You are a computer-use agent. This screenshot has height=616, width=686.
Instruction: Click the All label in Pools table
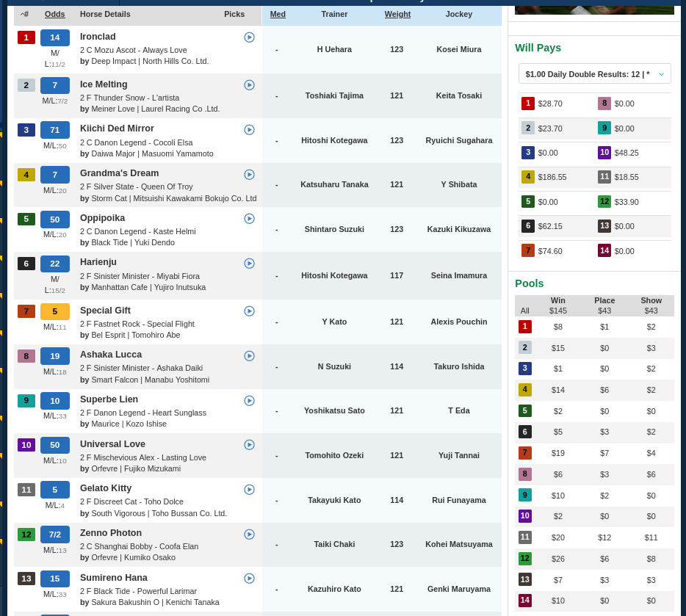point(524,311)
